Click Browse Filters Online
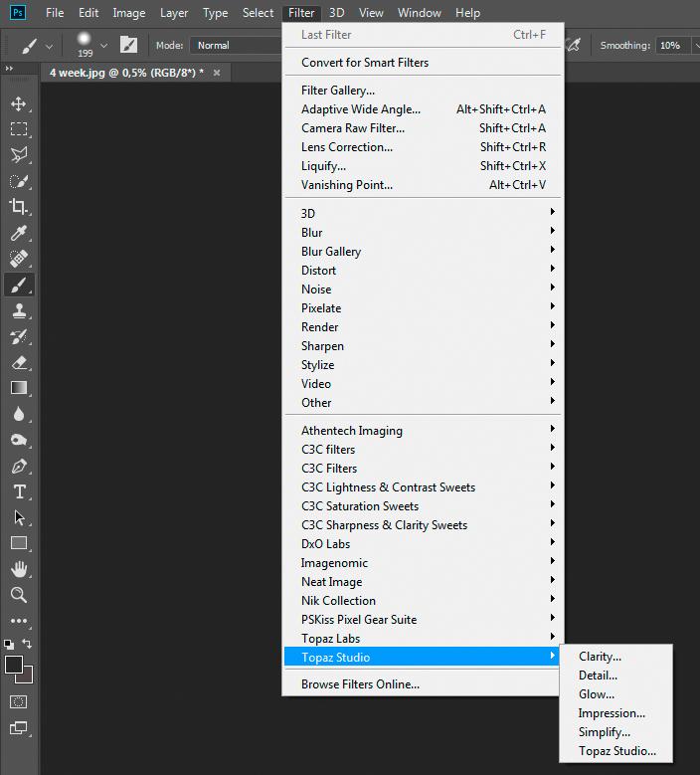Image resolution: width=700 pixels, height=775 pixels. [423, 684]
